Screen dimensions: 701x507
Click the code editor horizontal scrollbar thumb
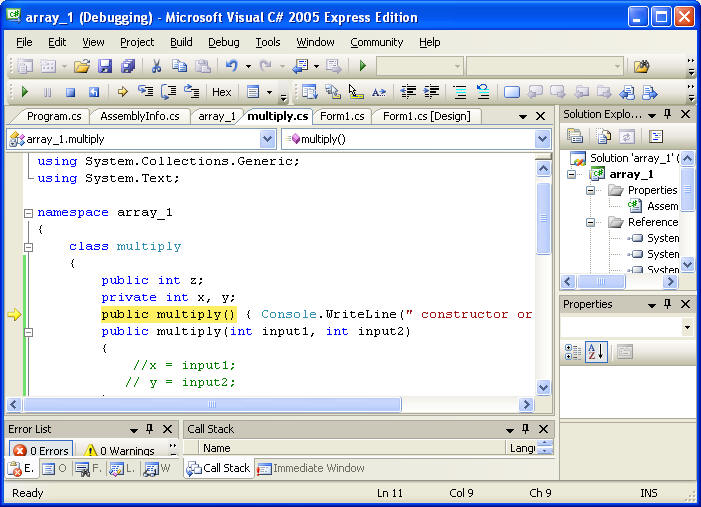212,405
